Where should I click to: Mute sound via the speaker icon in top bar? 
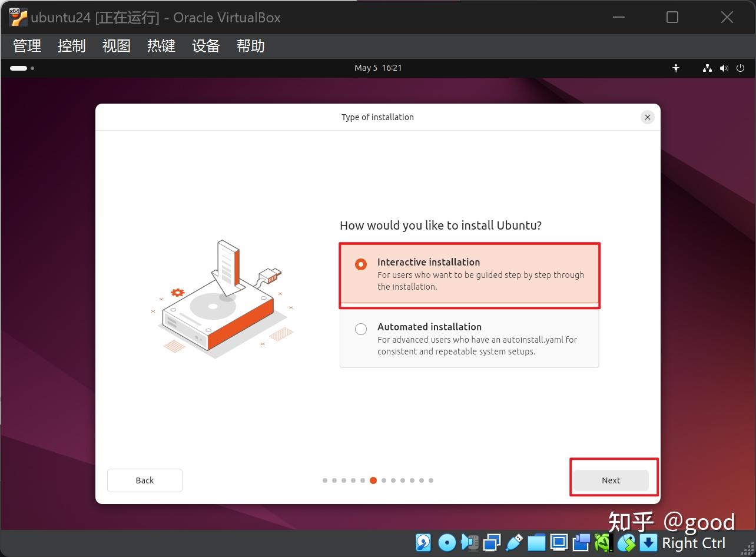pos(724,68)
